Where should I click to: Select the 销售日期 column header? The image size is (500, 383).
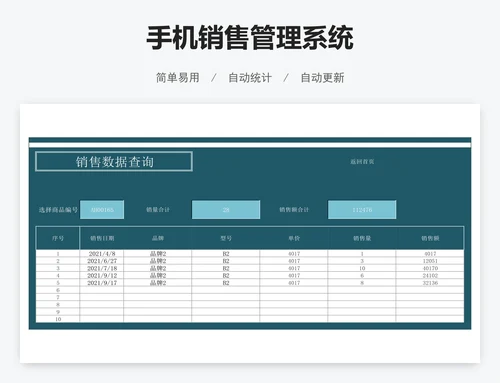point(102,238)
